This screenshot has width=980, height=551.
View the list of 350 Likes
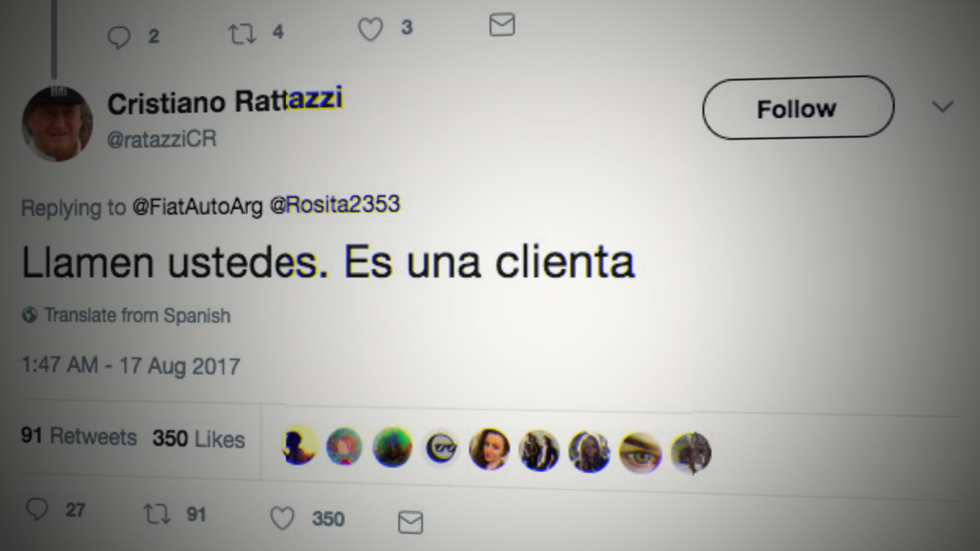[x=199, y=439]
